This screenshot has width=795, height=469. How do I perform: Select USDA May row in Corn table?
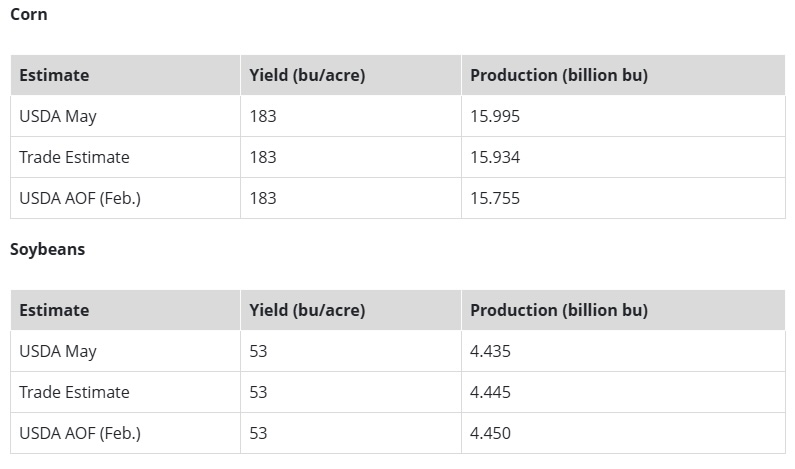[398, 116]
